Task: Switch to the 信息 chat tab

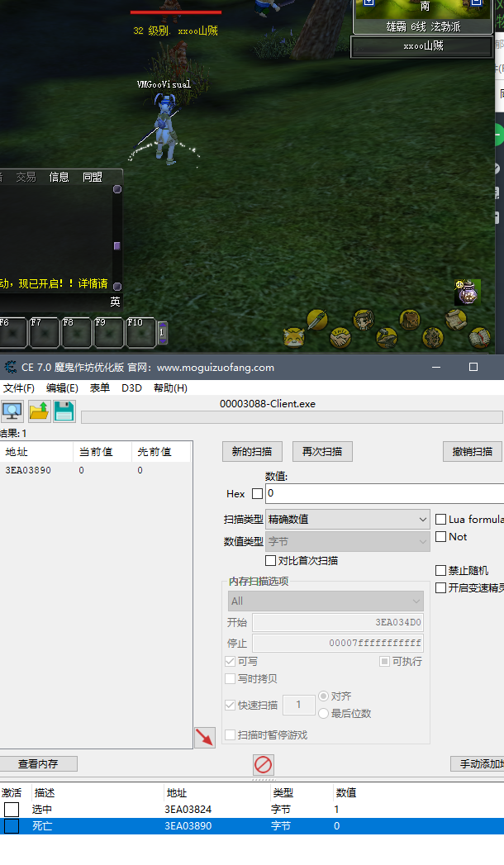Action: point(59,177)
